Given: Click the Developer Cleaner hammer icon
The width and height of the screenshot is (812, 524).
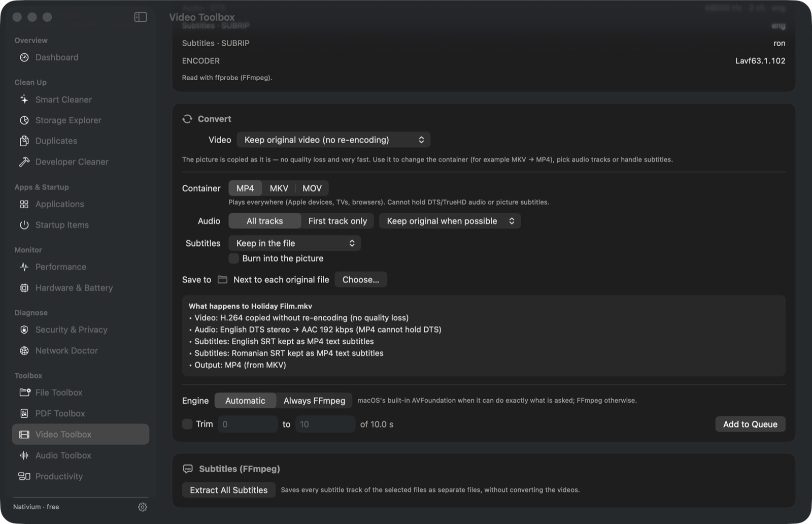Looking at the screenshot, I should click(x=24, y=162).
